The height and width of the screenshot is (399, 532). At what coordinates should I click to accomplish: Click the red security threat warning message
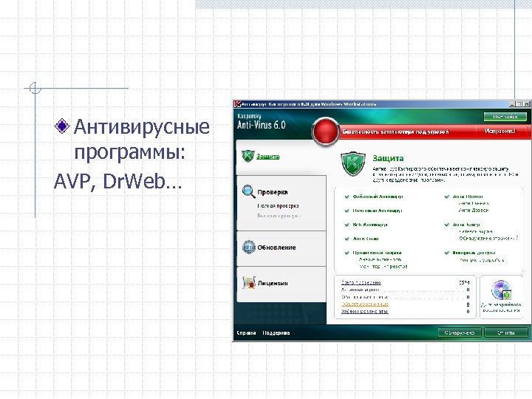click(395, 132)
